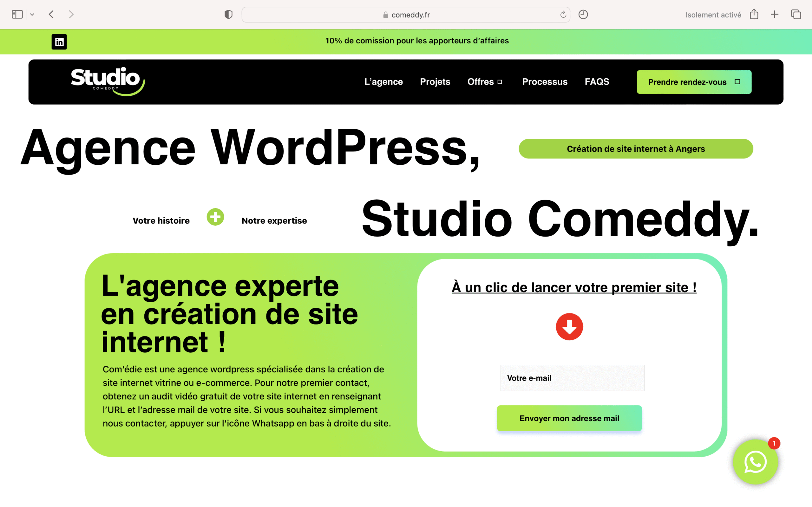Click the Prendre rendez-vous button

pos(694,82)
